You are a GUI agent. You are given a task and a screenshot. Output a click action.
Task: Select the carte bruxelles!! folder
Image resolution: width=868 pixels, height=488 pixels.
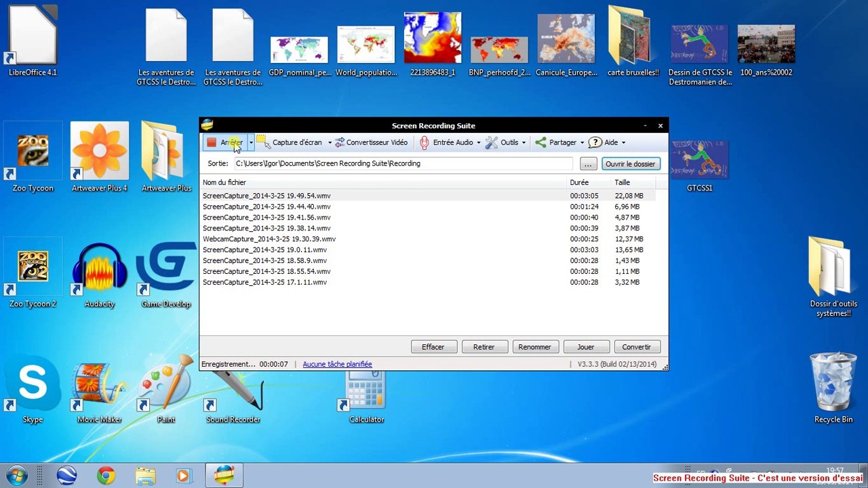click(633, 42)
